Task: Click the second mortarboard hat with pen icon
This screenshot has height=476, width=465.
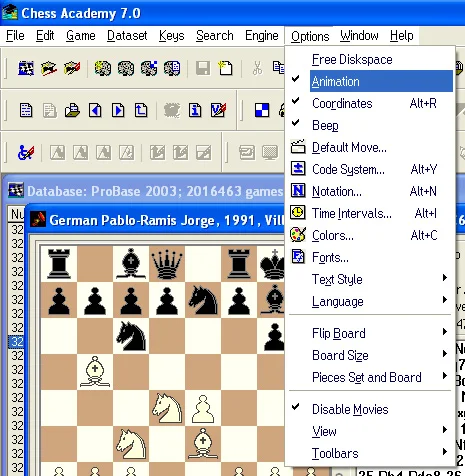Action: pos(72,68)
